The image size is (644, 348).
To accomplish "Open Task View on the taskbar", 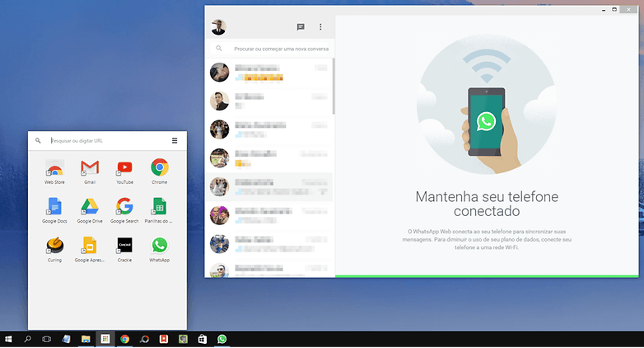I will tap(47, 339).
